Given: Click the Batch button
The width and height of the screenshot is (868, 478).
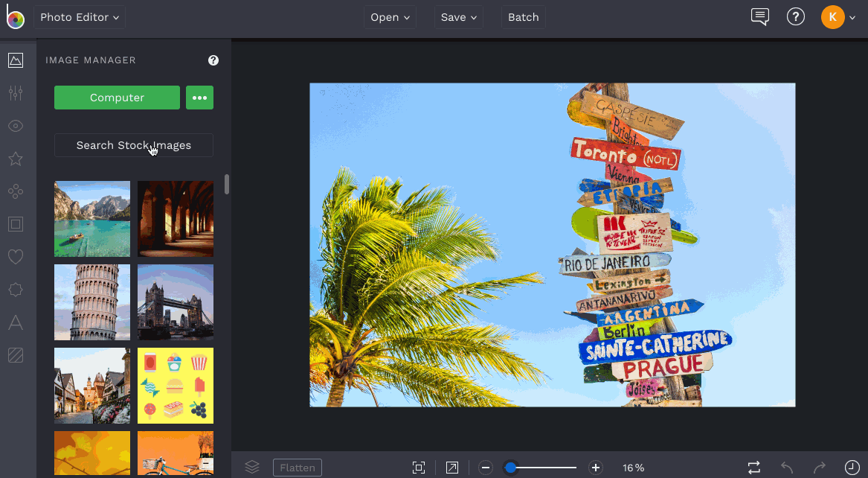Looking at the screenshot, I should pos(523,17).
